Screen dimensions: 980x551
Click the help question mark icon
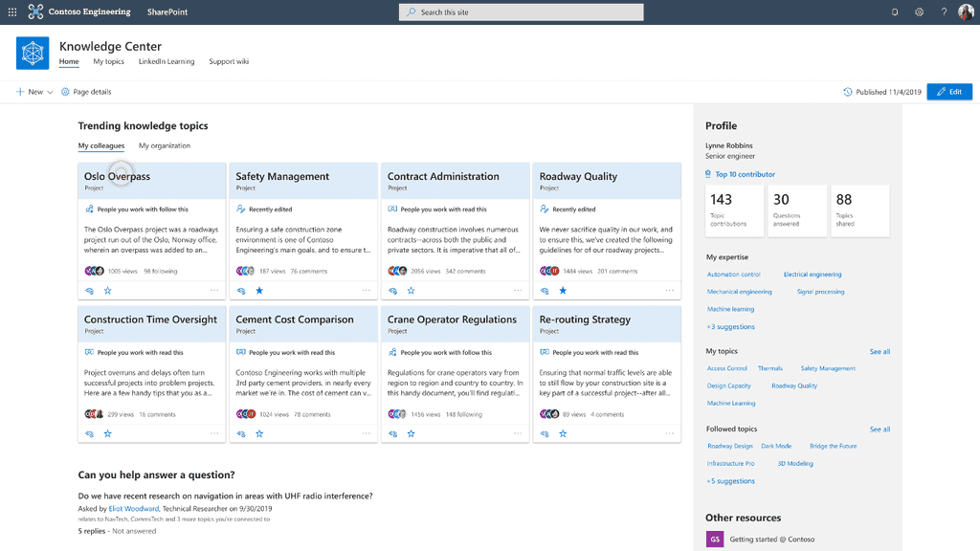click(x=944, y=12)
